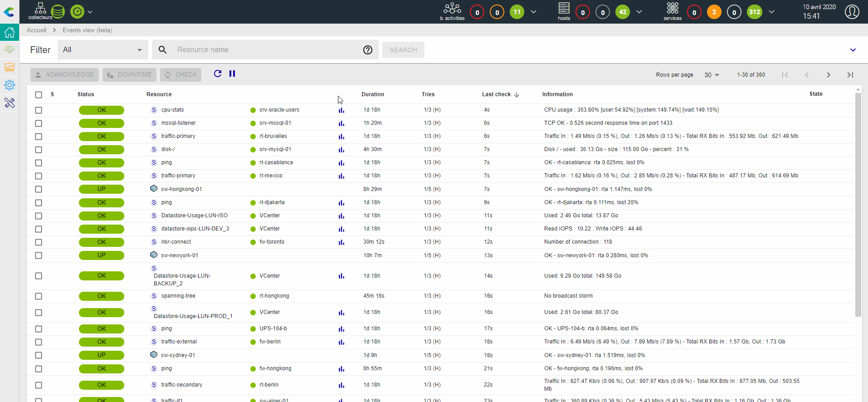
Task: Select the sw-newyork-01 row checkbox
Action: point(39,255)
